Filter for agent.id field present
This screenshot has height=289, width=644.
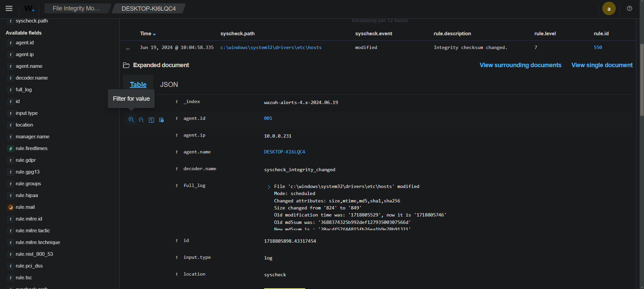161,120
